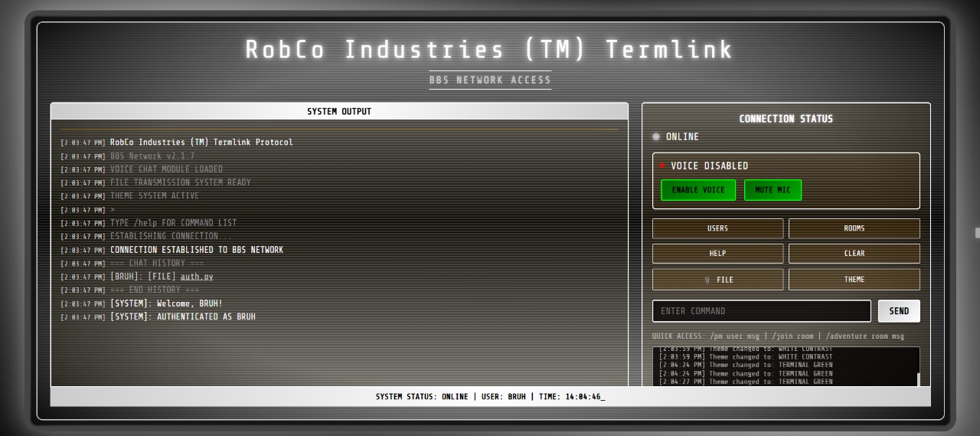
Task: Click the '[SYSTEM]: AUTHENTICATED AS BRUH' message
Action: (x=183, y=316)
